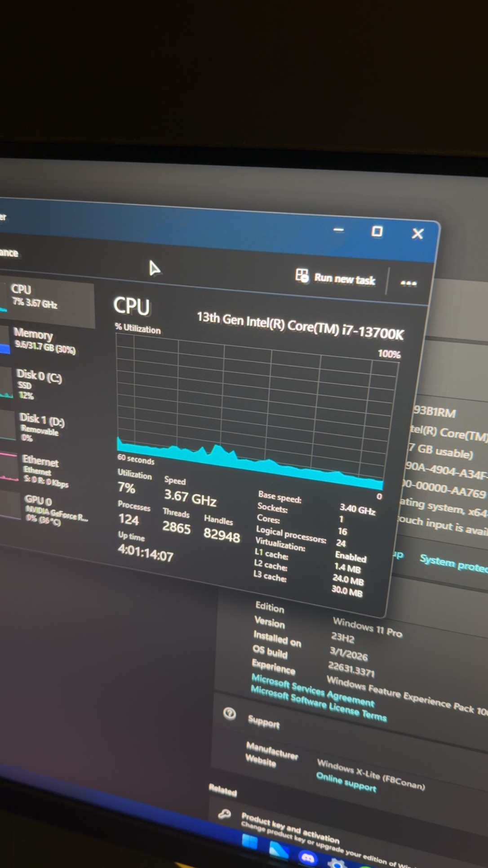Open the Windows Start menu

(x=250, y=841)
